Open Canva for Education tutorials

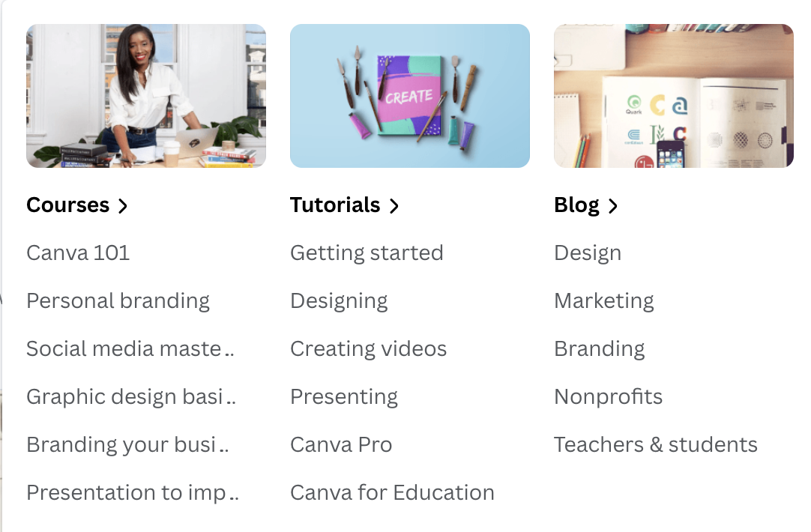pyautogui.click(x=392, y=493)
